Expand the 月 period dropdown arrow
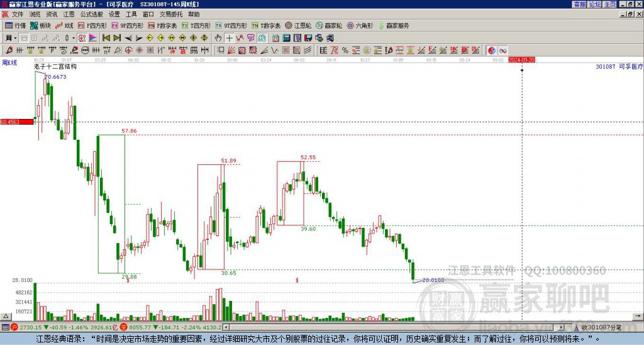This screenshot has width=644, height=345. tap(15, 38)
